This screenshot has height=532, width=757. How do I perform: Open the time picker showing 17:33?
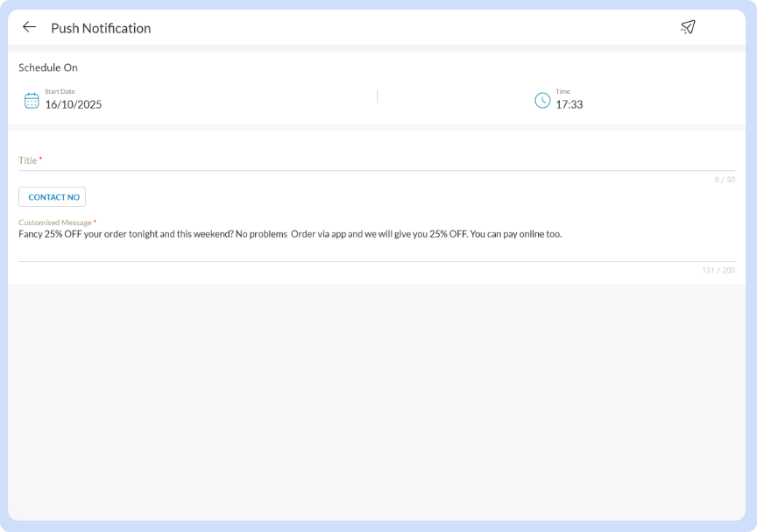click(569, 104)
